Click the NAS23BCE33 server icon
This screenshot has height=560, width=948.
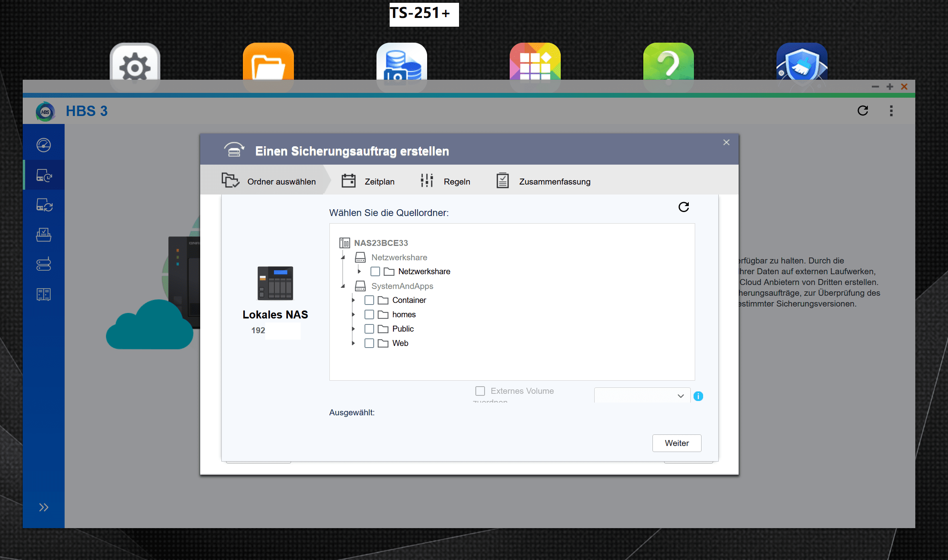tap(345, 243)
